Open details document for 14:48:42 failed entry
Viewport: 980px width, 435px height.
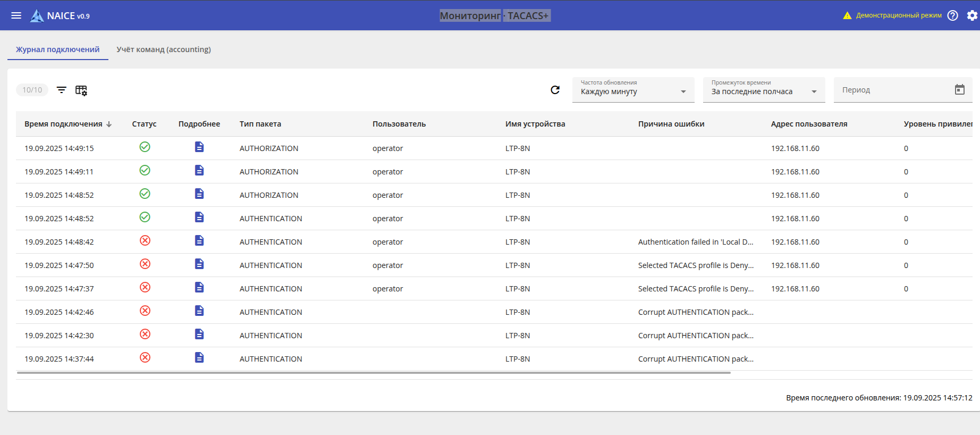tap(199, 241)
